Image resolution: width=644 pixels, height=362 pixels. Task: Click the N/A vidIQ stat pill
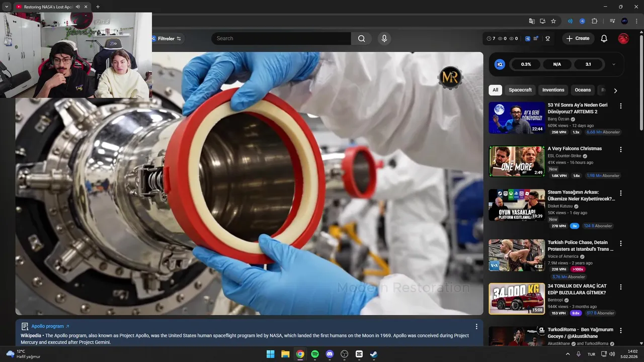(557, 64)
